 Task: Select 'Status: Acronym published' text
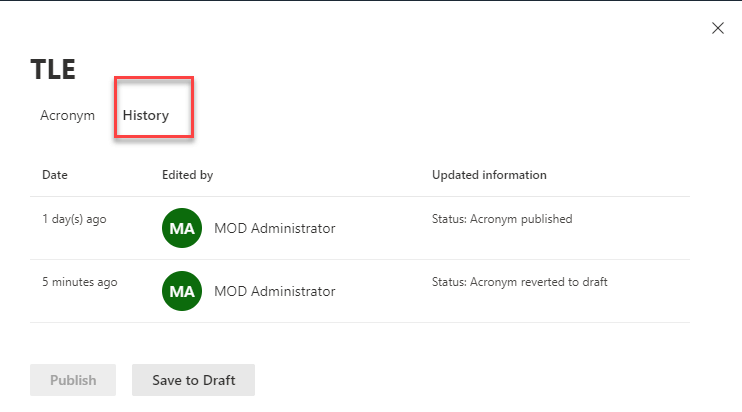(502, 219)
